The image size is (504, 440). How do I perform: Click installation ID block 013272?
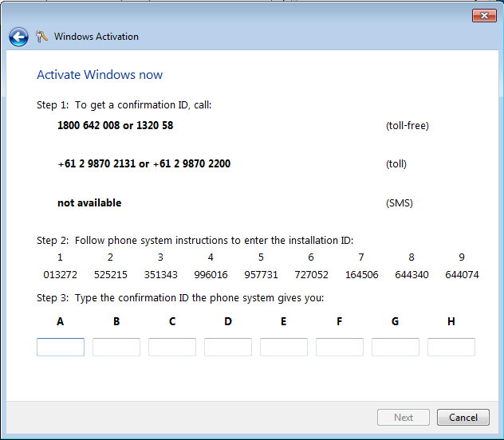[60, 274]
